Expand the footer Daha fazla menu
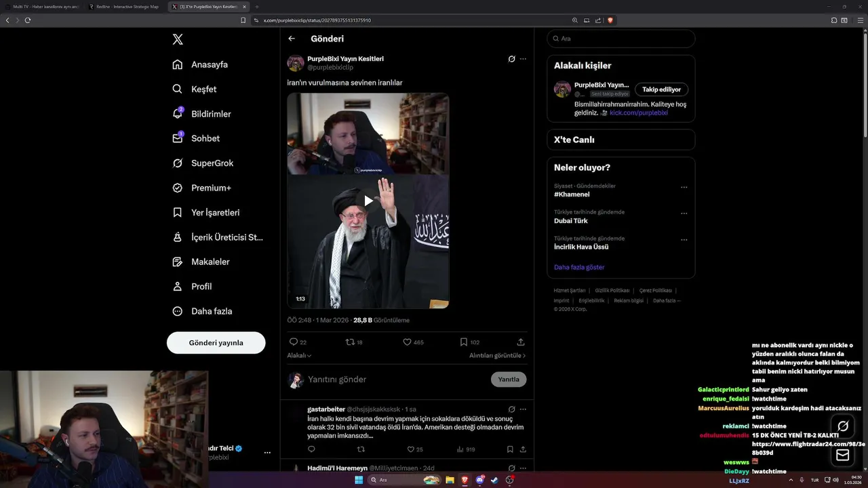Screen dimensions: 868x488 pos(667,300)
